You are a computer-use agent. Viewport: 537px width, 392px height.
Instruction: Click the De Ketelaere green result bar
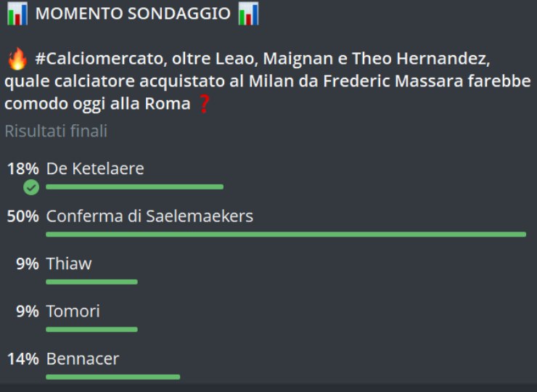pyautogui.click(x=134, y=187)
